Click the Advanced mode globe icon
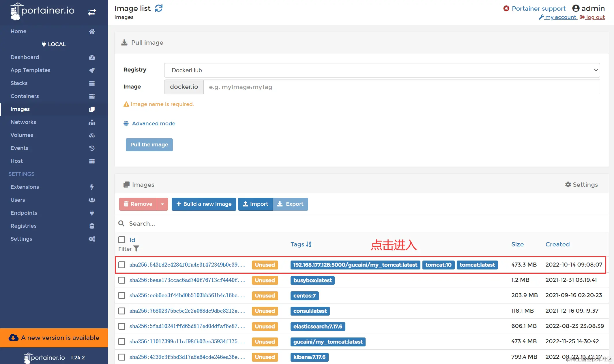614x364 pixels. coord(126,123)
